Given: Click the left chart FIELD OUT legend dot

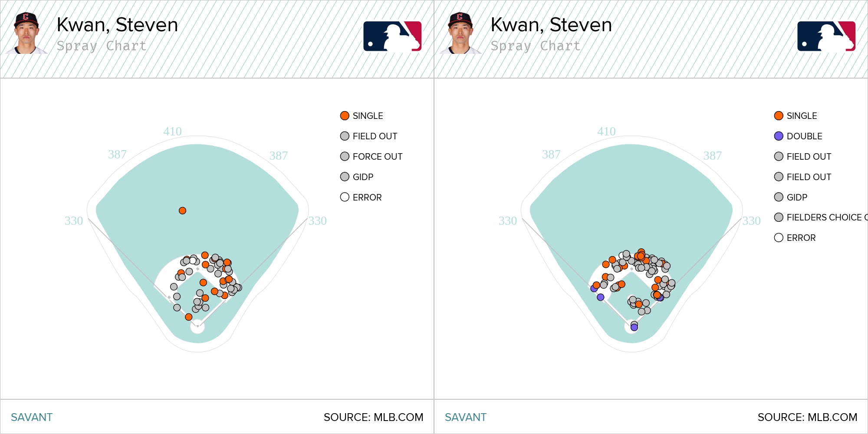Looking at the screenshot, I should point(345,136).
